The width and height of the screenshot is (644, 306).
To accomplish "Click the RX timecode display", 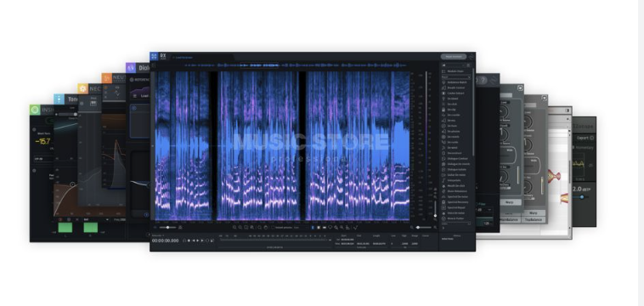I will pyautogui.click(x=166, y=241).
